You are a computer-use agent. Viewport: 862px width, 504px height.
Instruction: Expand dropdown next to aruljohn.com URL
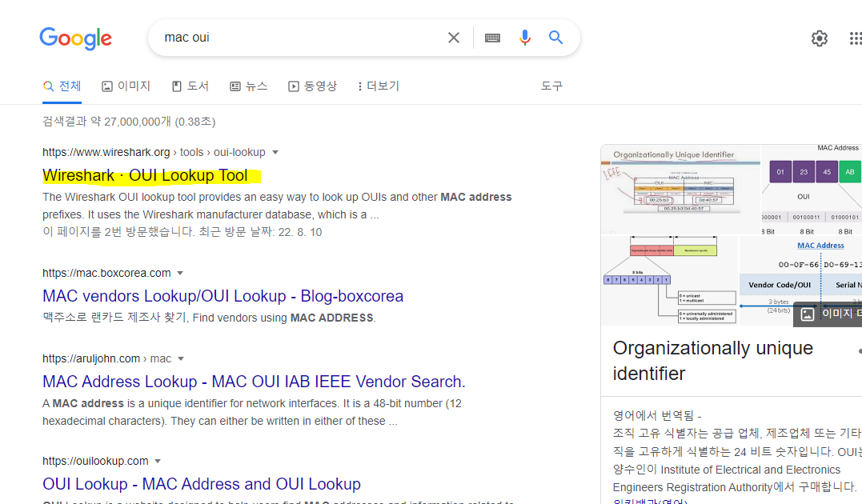tap(180, 359)
